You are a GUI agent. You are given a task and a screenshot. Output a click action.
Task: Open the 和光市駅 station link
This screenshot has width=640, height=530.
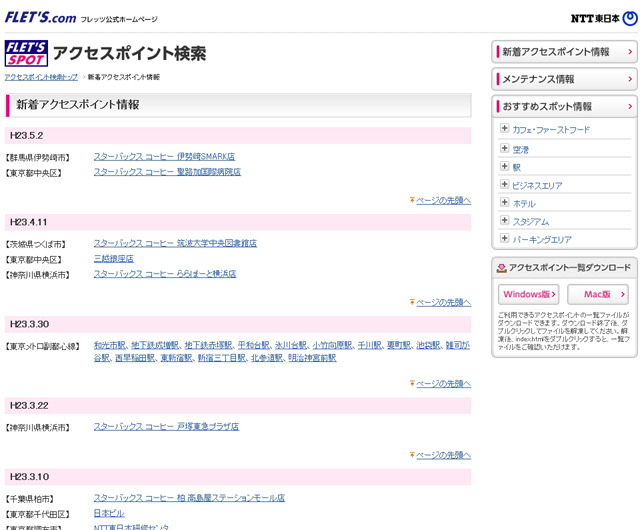coord(110,345)
